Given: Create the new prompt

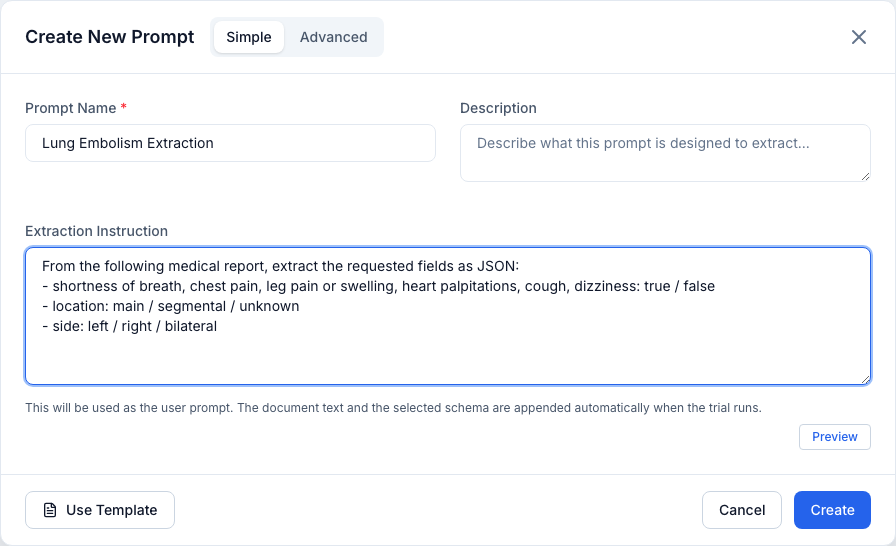Looking at the screenshot, I should coord(832,510).
